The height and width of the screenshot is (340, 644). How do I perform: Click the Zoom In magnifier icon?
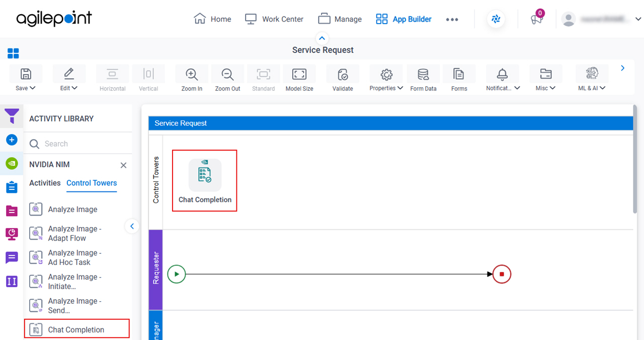pos(192,74)
